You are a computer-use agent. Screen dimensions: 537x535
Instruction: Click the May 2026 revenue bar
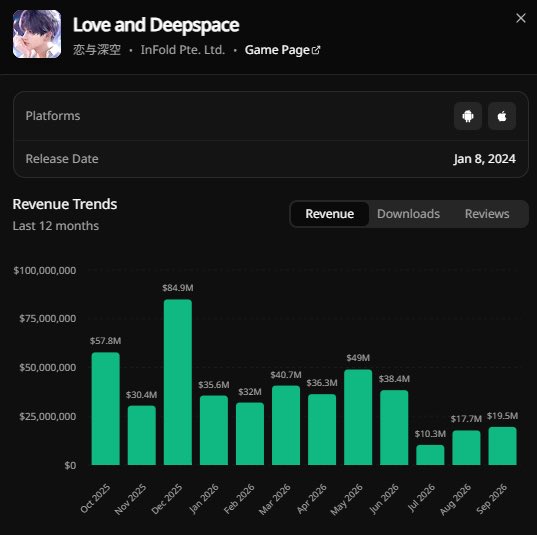(x=358, y=417)
